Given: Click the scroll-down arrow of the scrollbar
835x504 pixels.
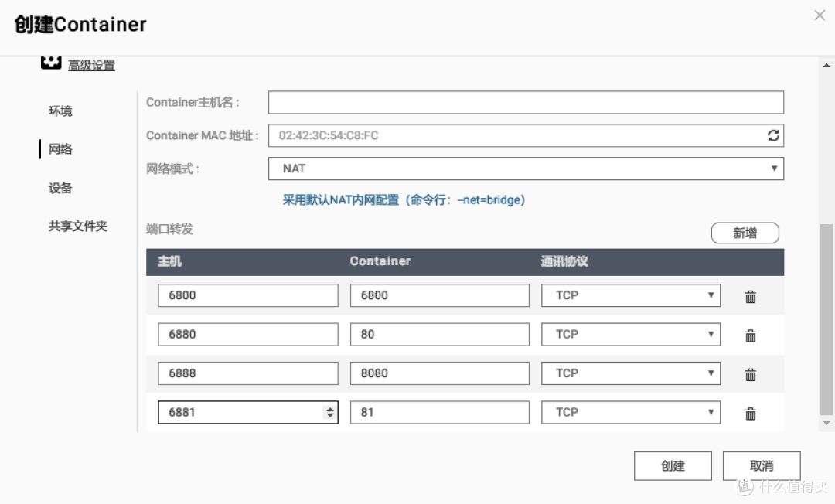Looking at the screenshot, I should (826, 423).
